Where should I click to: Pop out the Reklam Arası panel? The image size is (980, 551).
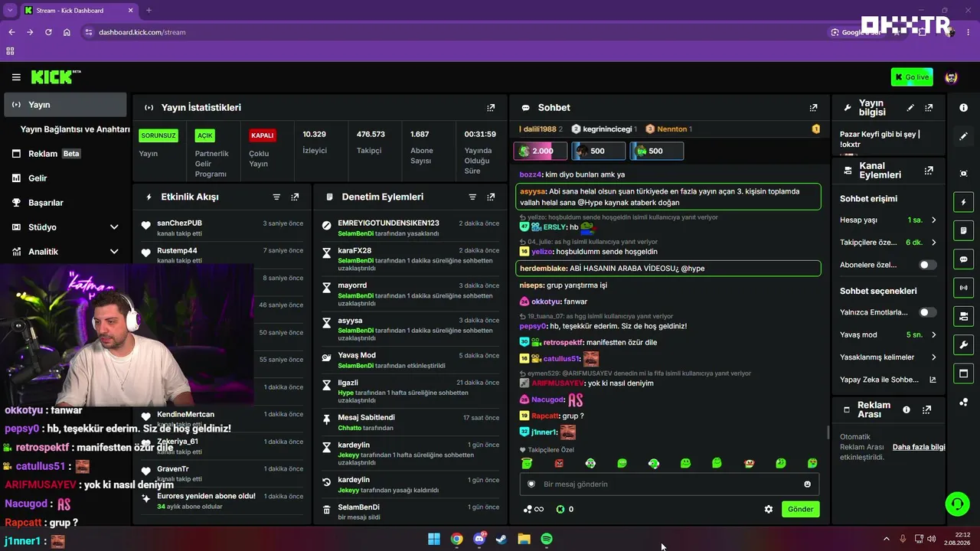926,409
